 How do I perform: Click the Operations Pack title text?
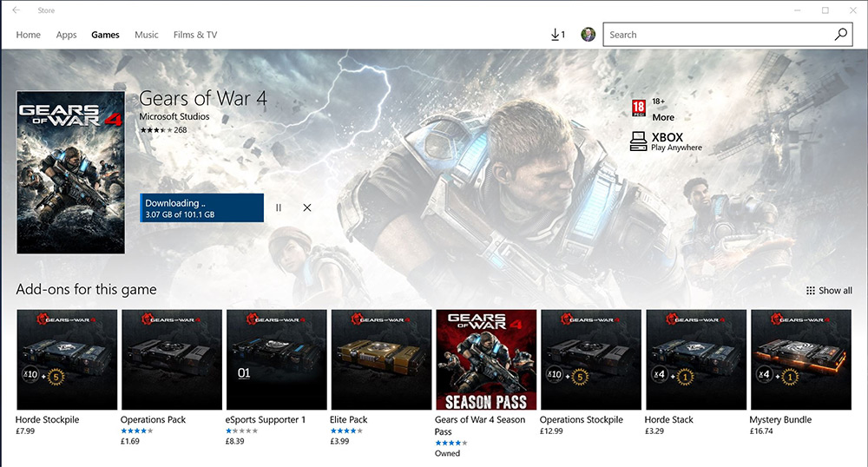tap(153, 419)
